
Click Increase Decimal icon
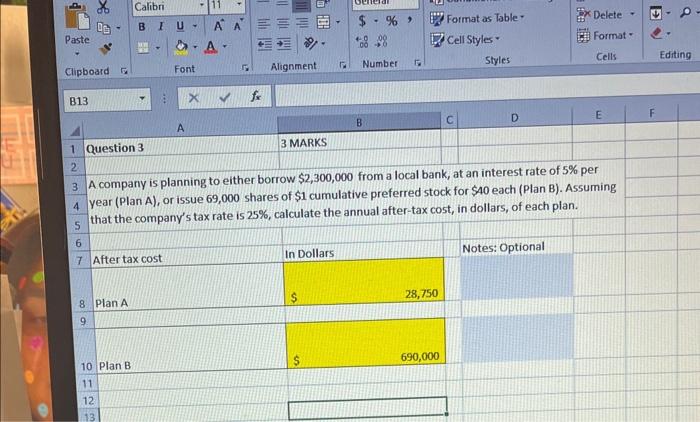point(362,42)
